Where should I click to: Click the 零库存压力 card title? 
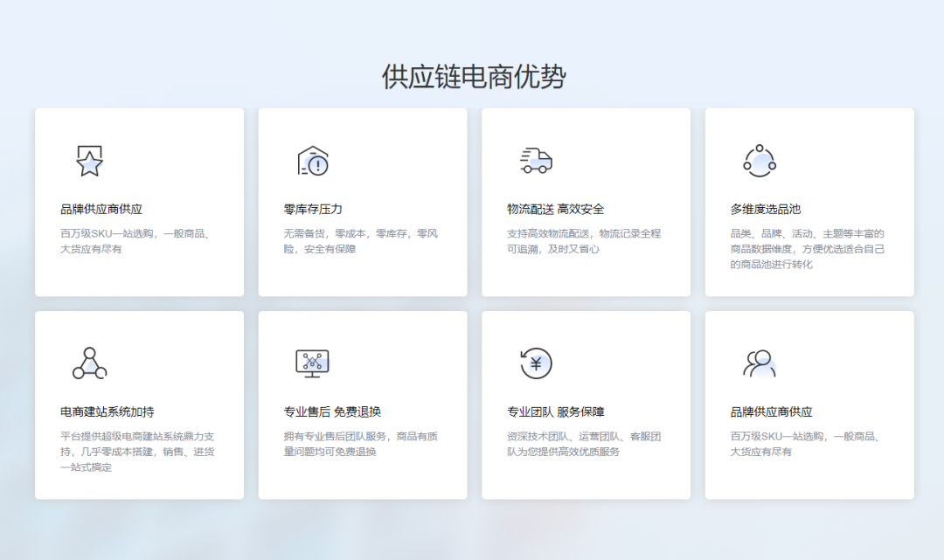pos(313,210)
